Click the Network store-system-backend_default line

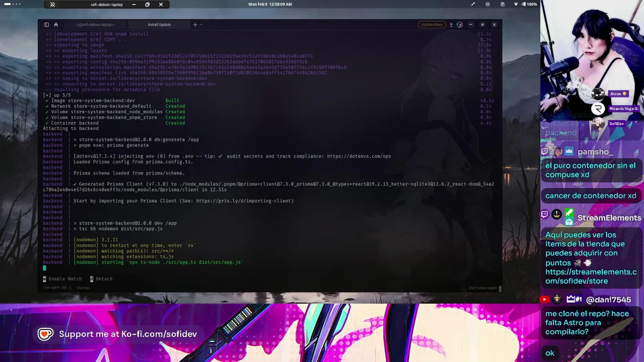coord(115,106)
